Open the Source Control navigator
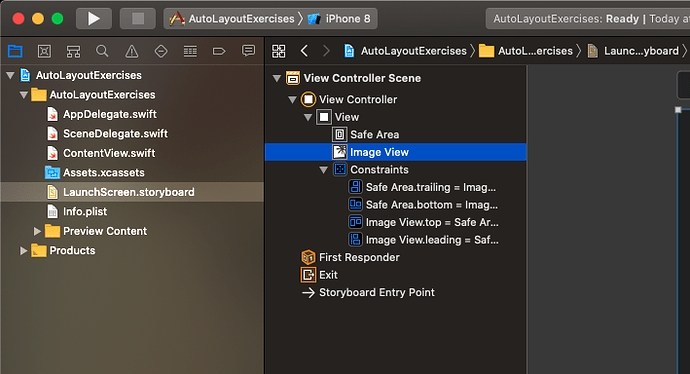The image size is (690, 374). 44,51
